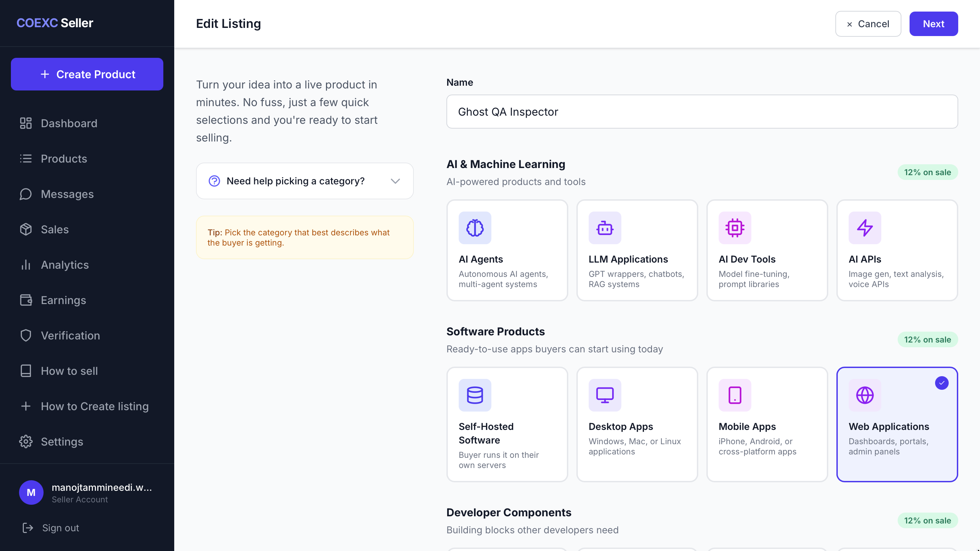Image resolution: width=980 pixels, height=551 pixels.
Task: Click the AI Agents brain icon
Action: 475,228
